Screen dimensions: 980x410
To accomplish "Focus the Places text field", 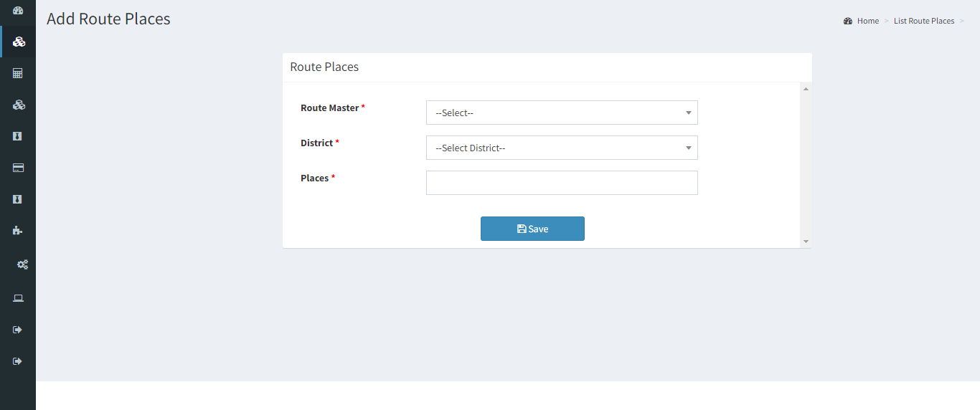I will [562, 183].
